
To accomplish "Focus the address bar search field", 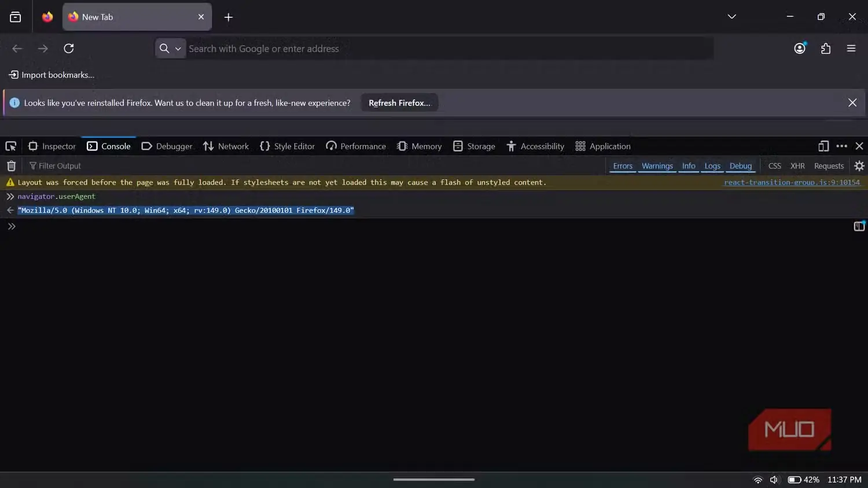I will (448, 49).
